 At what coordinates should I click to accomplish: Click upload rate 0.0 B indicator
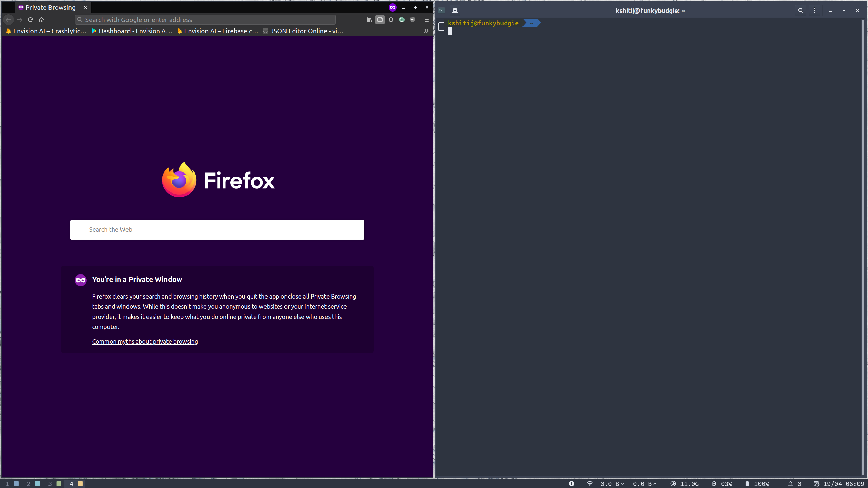[x=645, y=484]
